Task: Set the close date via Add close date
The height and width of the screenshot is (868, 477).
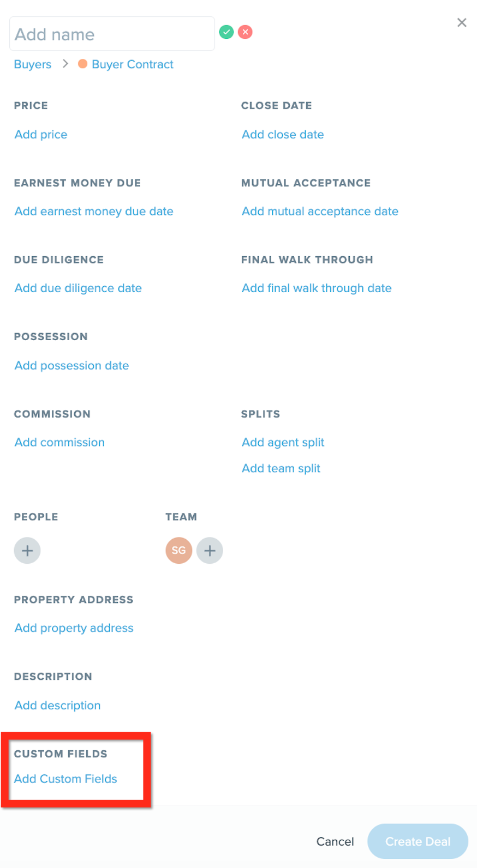Action: [283, 135]
